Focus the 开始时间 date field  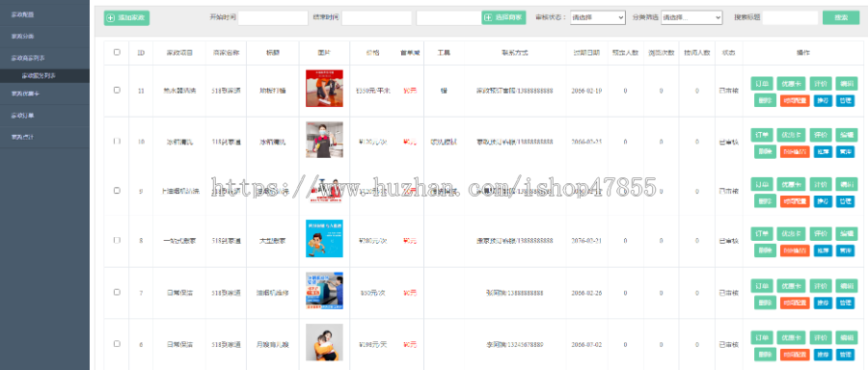point(273,17)
